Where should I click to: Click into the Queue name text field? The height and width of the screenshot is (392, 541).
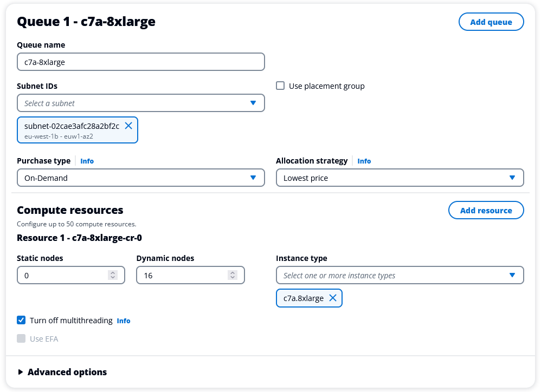pyautogui.click(x=140, y=62)
